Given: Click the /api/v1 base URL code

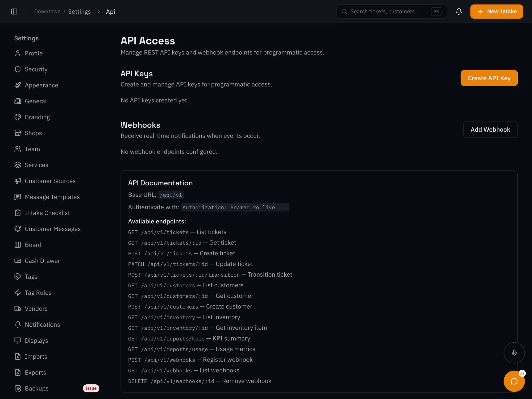Looking at the screenshot, I should pyautogui.click(x=171, y=195).
